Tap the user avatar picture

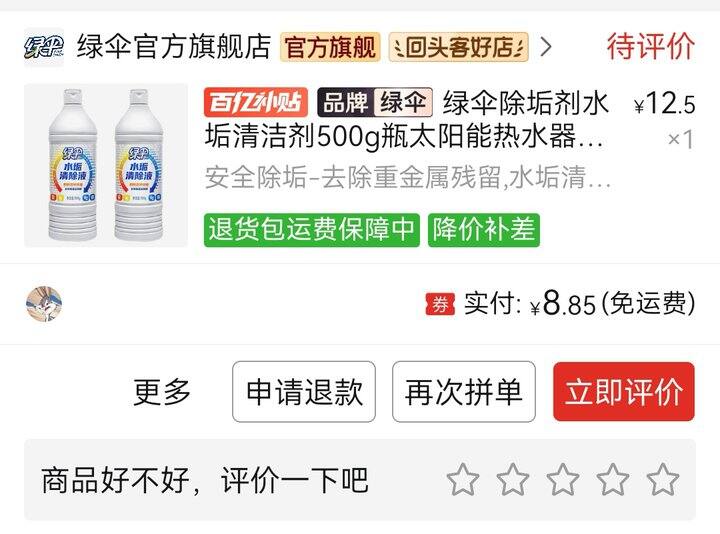tap(44, 304)
